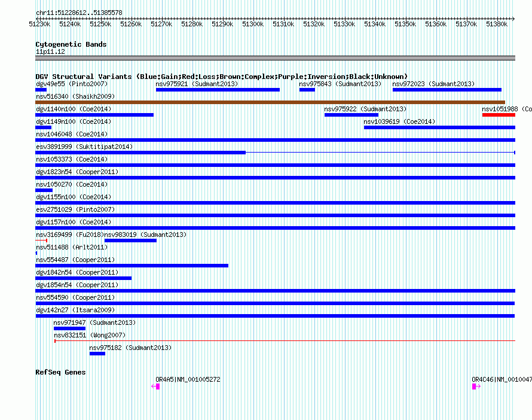This screenshot has height=420, width=532.
Task: Click the thick esv3891999 blue bar segment
Action: [140, 153]
